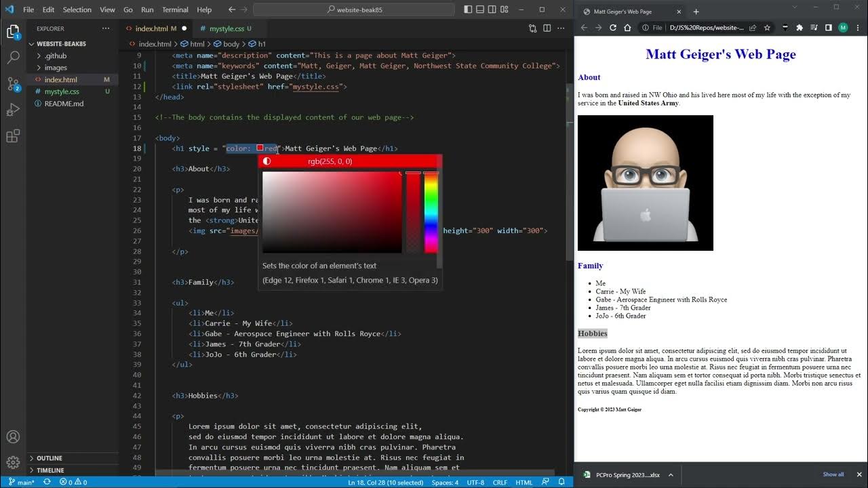The image size is (868, 488).
Task: Toggle Chrome's side panel icon
Action: 828,28
